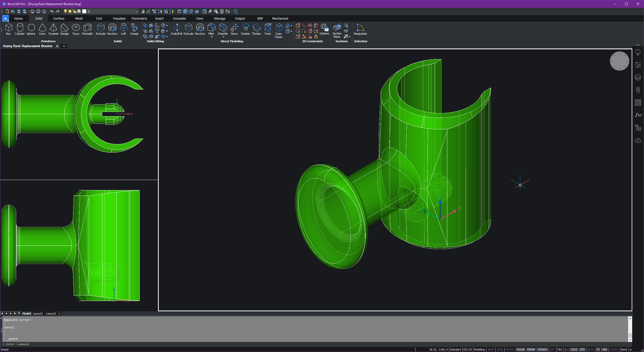Open the Layout1 tab
This screenshot has height=352, width=644.
pos(38,313)
